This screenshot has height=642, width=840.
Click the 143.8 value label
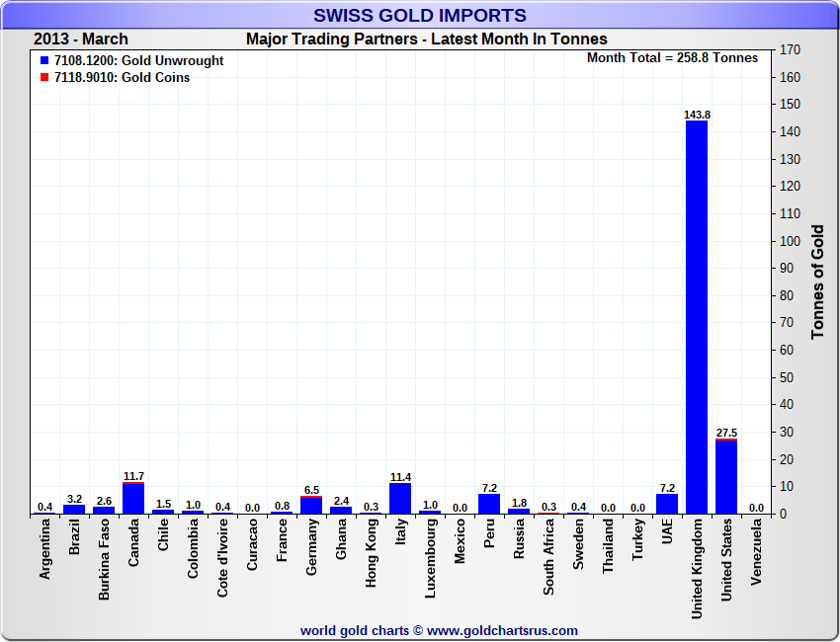click(697, 115)
